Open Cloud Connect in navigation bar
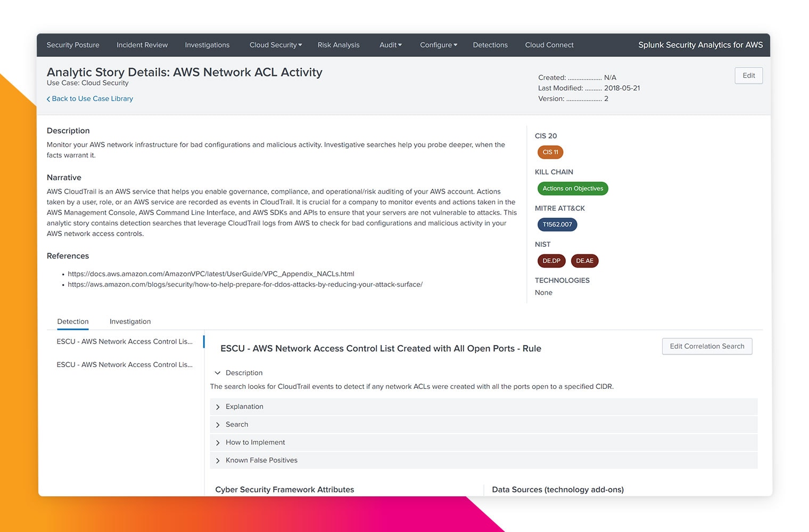Viewport: 809px width, 532px height. click(549, 45)
